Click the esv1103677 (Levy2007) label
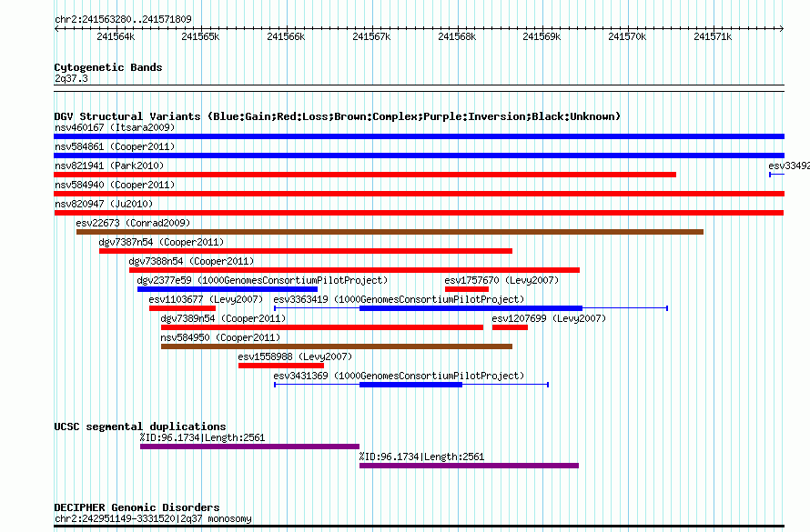810x532 pixels. pyautogui.click(x=206, y=299)
